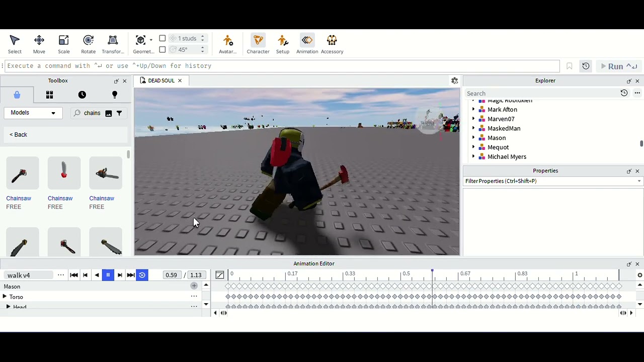Viewport: 644px width, 362px height.
Task: Select the DEAD SOUL viewport tab
Action: pos(160,80)
